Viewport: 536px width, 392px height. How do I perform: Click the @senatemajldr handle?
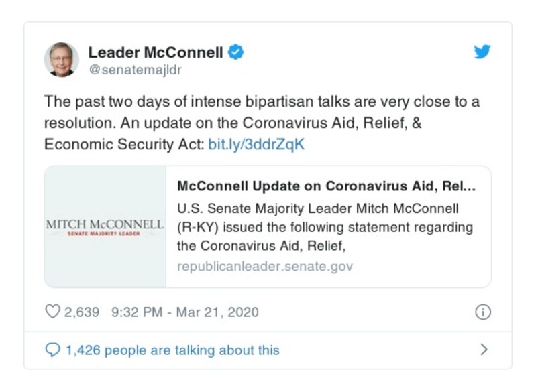[135, 70]
